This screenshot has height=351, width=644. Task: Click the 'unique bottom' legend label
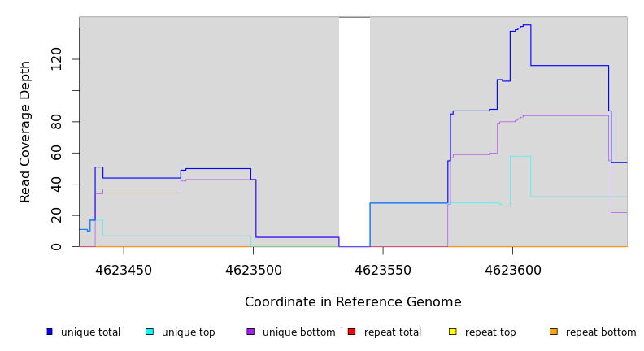click(x=298, y=332)
